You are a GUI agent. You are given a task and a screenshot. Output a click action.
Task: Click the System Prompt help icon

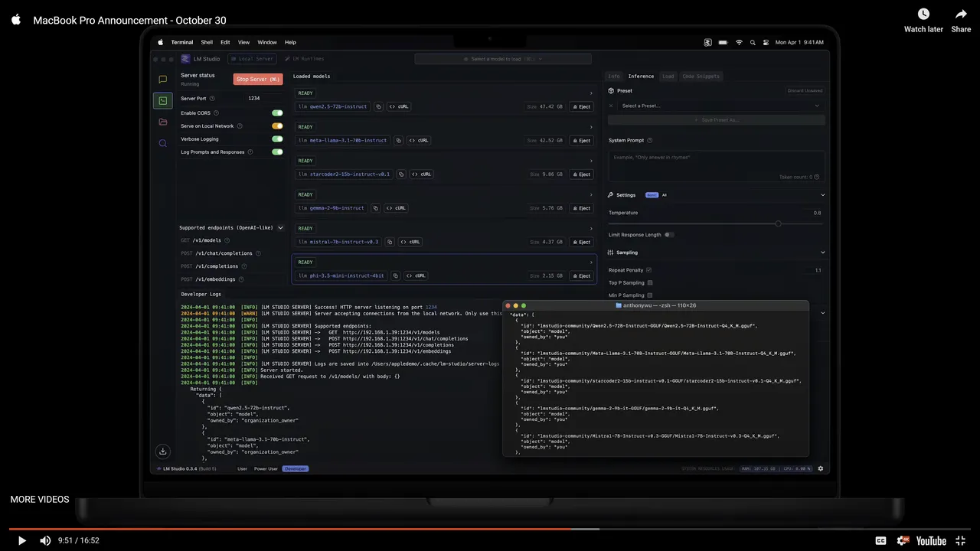[650, 141]
